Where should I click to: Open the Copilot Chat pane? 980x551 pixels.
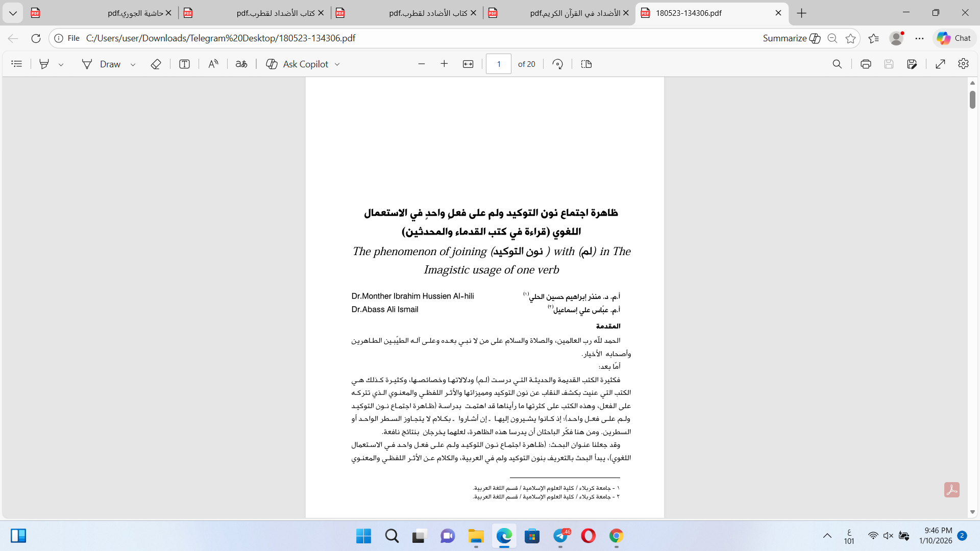[954, 38]
